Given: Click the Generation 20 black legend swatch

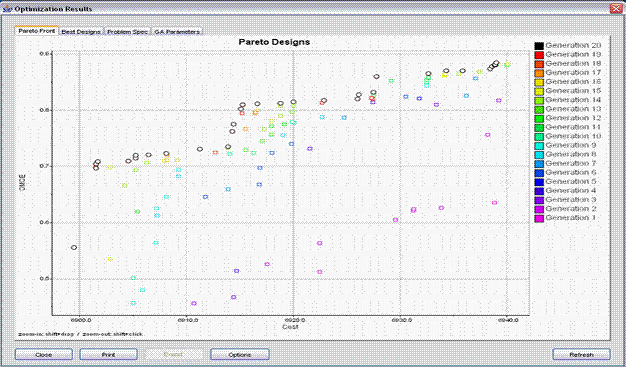Looking at the screenshot, I should [539, 46].
